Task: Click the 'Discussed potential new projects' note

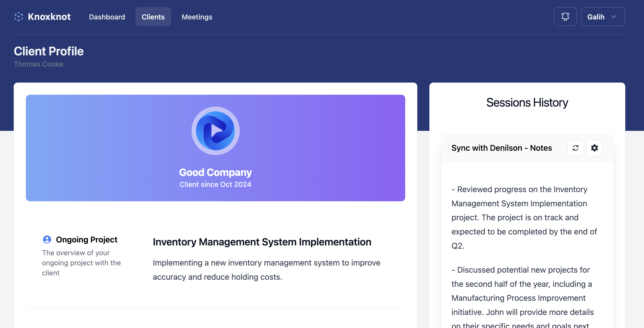Action: click(523, 296)
